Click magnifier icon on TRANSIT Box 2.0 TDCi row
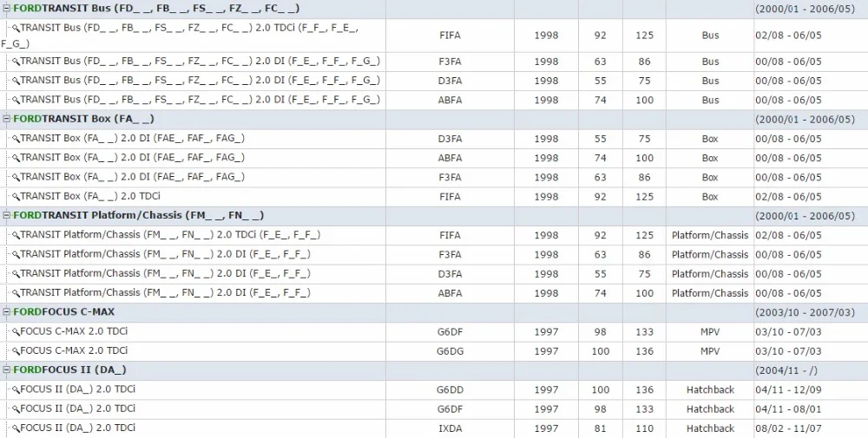Viewport: 868px width, 438px height. (x=16, y=197)
